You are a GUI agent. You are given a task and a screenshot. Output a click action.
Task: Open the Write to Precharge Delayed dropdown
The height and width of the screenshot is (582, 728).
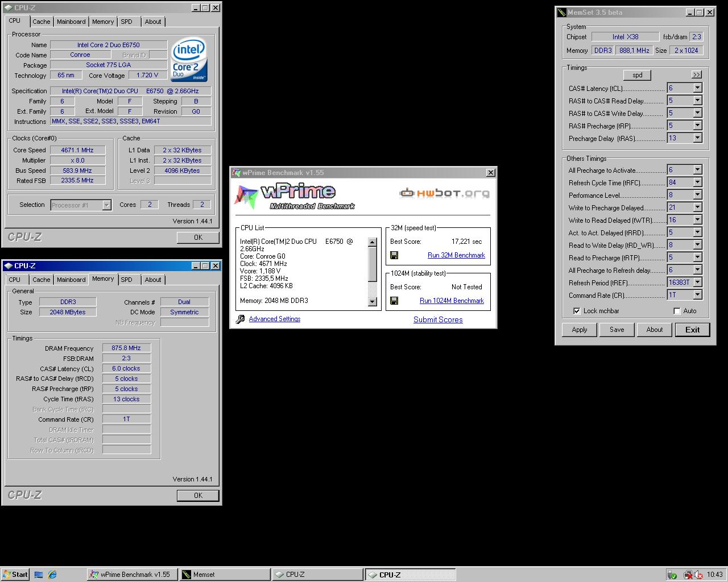697,207
